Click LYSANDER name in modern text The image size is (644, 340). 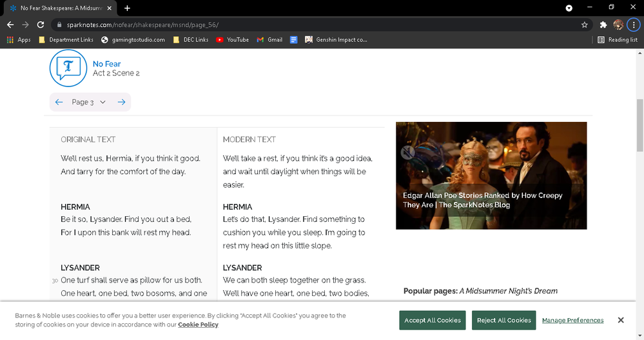click(242, 268)
